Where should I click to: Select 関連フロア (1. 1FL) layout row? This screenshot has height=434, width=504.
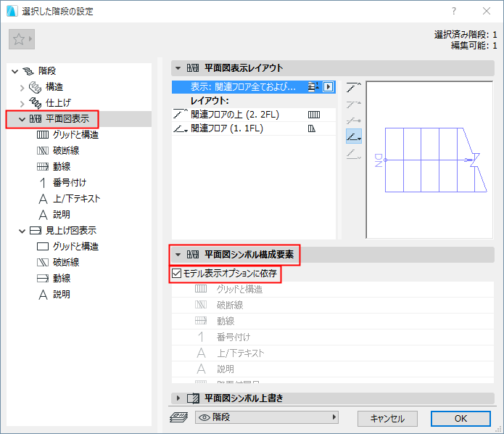coord(254,128)
